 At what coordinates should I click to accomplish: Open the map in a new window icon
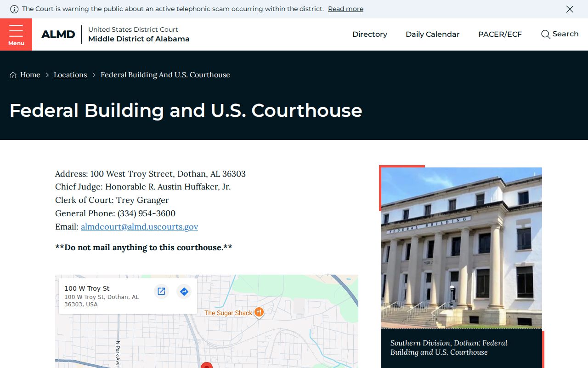click(x=161, y=291)
